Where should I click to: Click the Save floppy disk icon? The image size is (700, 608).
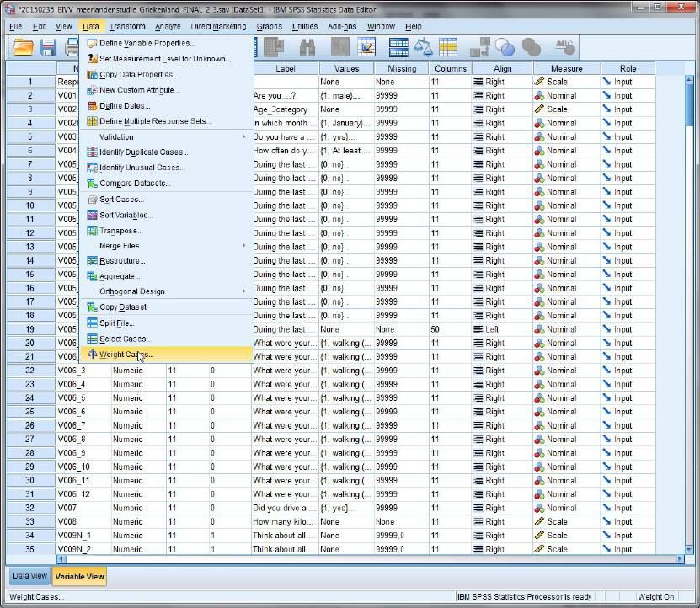[48, 47]
